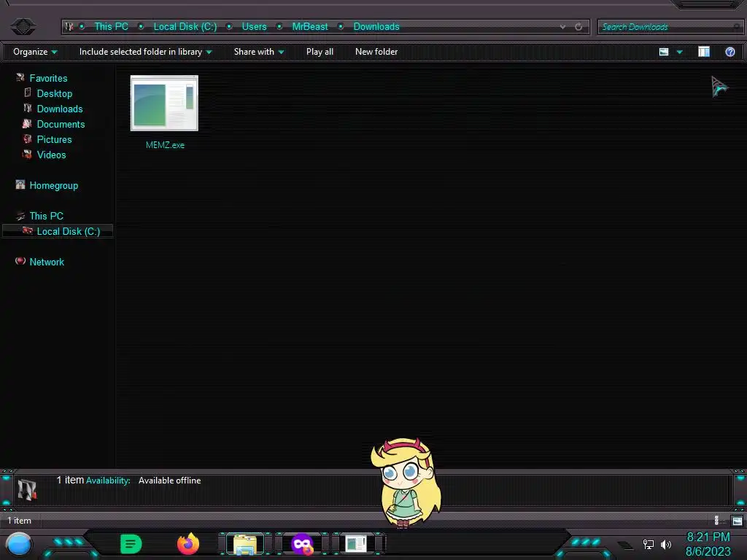Open the Organize menu
This screenshot has width=747, height=560.
pos(35,52)
